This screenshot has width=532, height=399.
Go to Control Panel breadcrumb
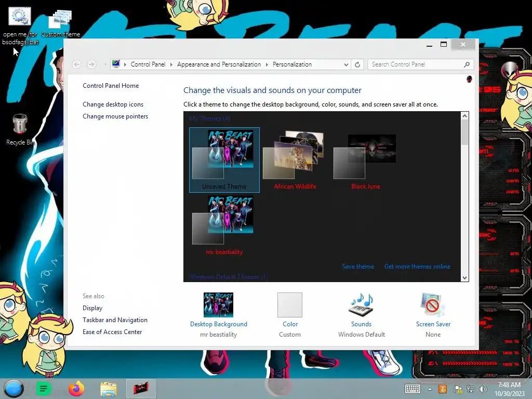[148, 64]
